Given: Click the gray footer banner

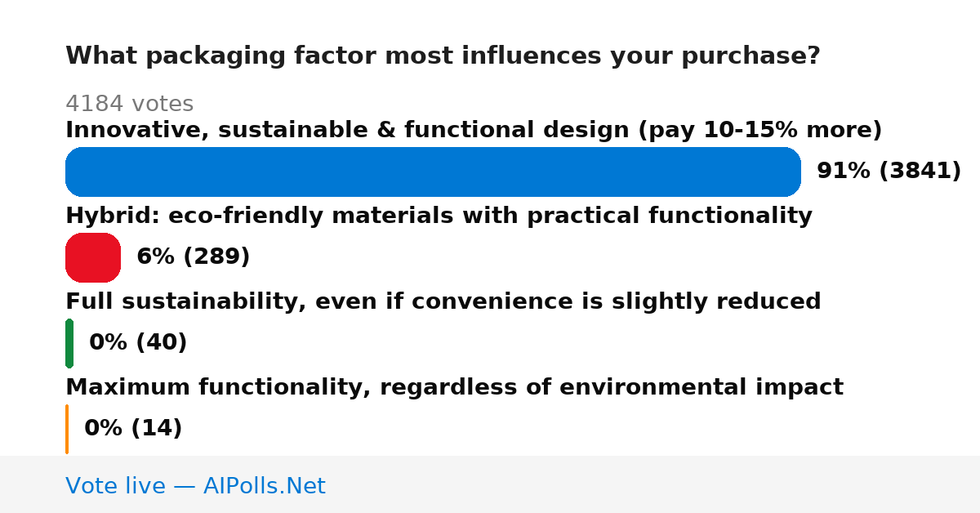Looking at the screenshot, I should coord(490,484).
